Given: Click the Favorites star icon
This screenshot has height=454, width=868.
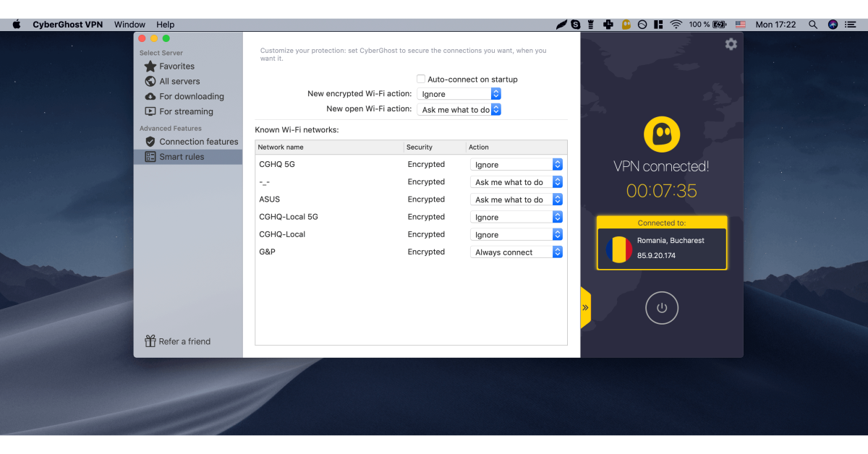Looking at the screenshot, I should point(150,67).
